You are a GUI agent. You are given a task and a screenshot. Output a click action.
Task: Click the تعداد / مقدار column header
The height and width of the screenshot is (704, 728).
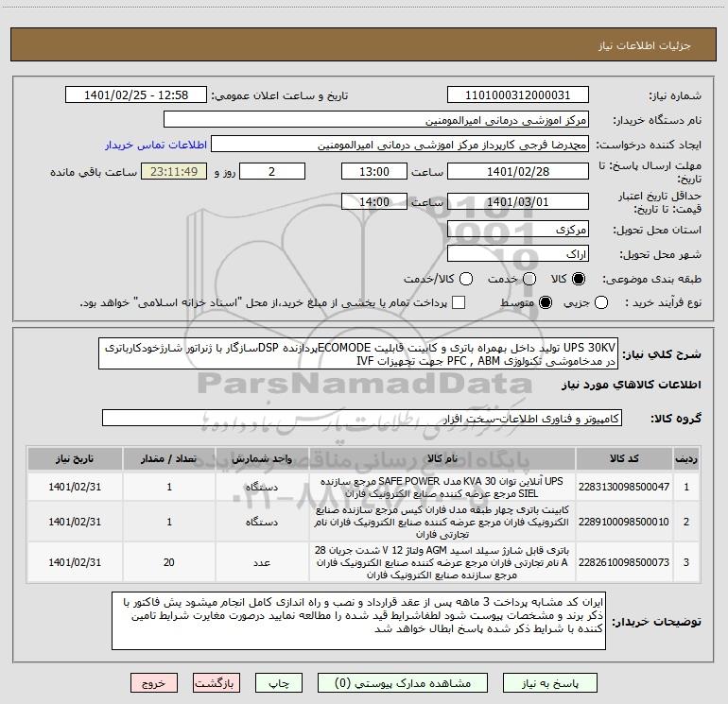click(169, 458)
